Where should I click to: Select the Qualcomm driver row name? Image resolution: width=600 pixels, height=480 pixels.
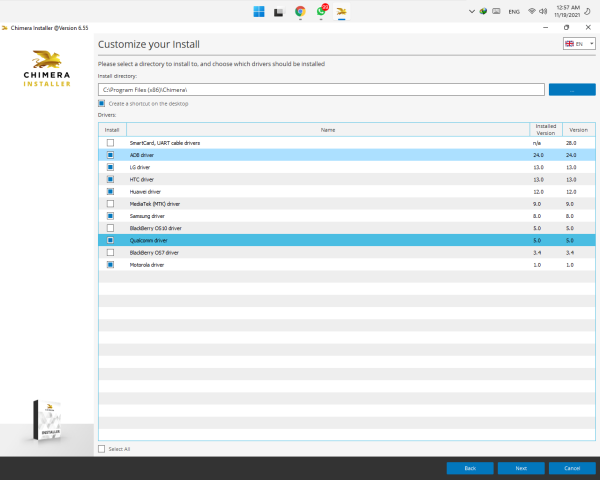[148, 240]
